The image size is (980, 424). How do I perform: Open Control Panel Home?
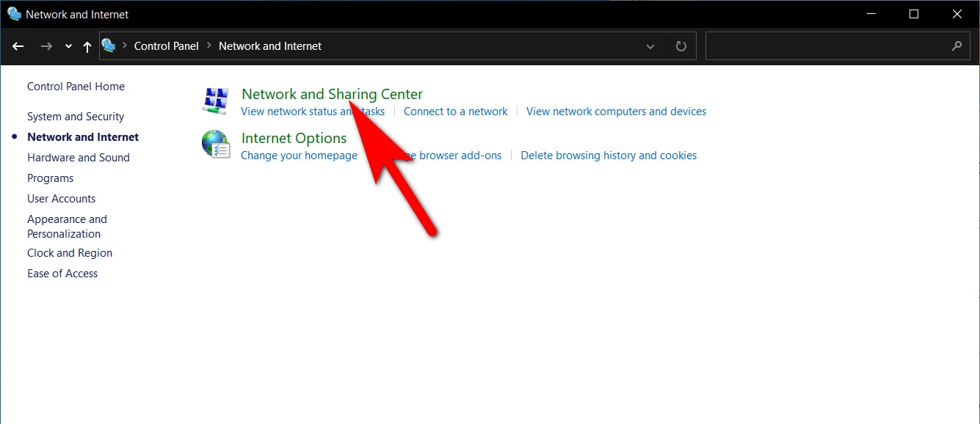point(76,87)
